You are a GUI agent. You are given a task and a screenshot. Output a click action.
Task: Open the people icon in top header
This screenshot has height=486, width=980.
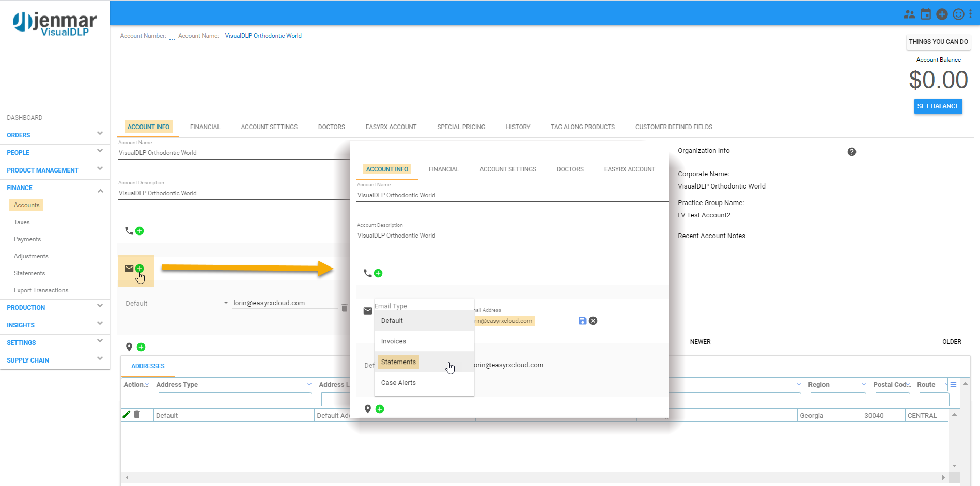[x=909, y=14]
